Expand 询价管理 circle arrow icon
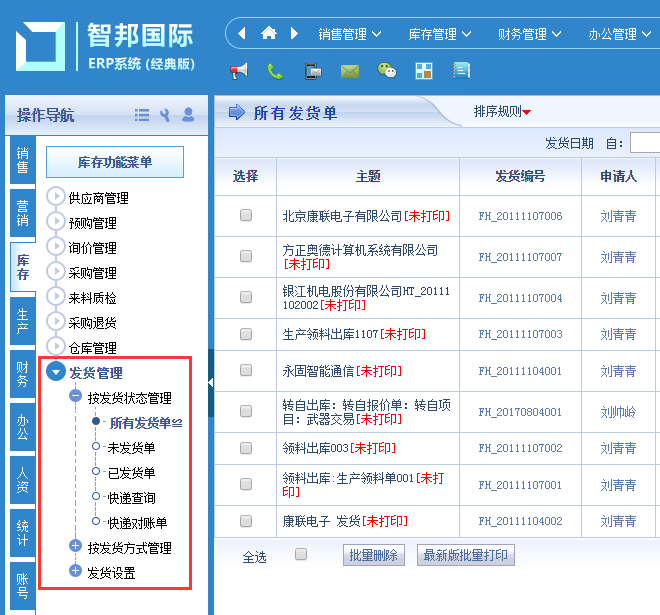The height and width of the screenshot is (615, 660). tap(56, 246)
